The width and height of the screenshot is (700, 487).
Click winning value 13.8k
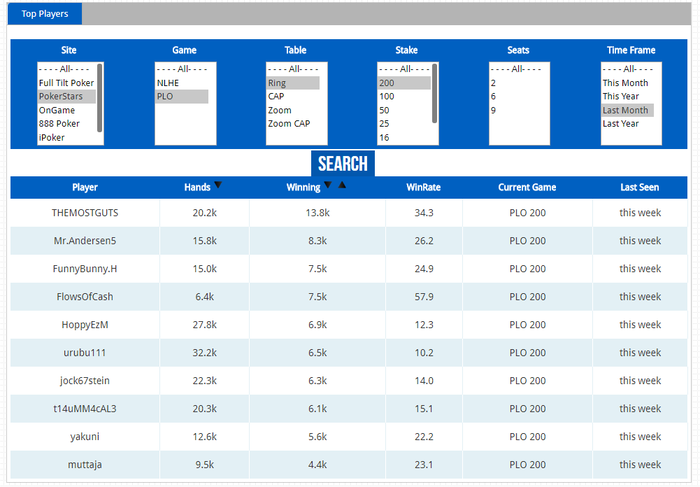(x=317, y=213)
